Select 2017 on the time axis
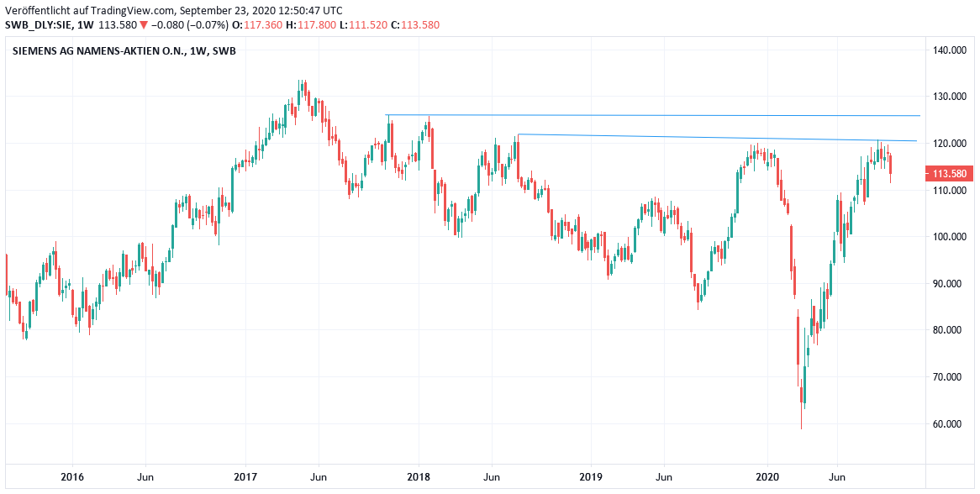This screenshot has height=494, width=980. point(245,477)
